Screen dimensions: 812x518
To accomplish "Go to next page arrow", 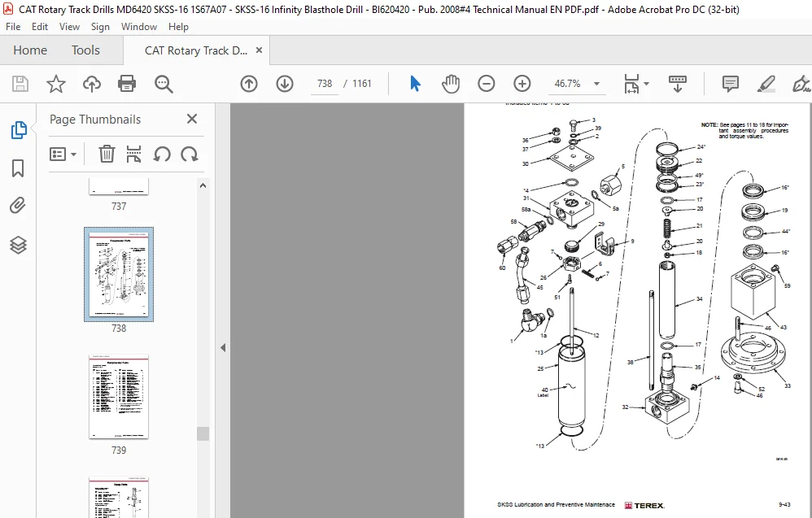I will (285, 83).
